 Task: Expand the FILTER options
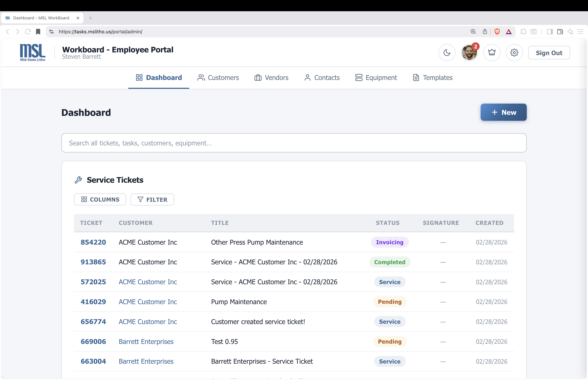click(x=152, y=199)
